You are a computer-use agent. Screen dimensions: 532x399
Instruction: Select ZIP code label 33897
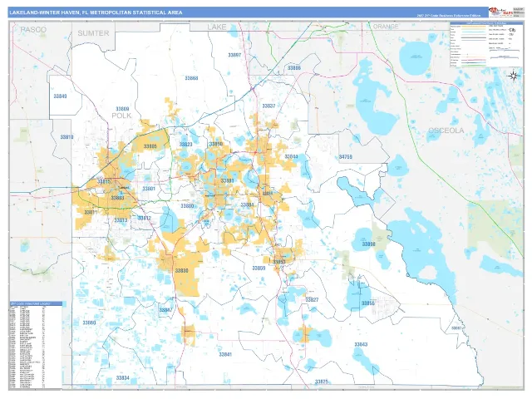[234, 55]
